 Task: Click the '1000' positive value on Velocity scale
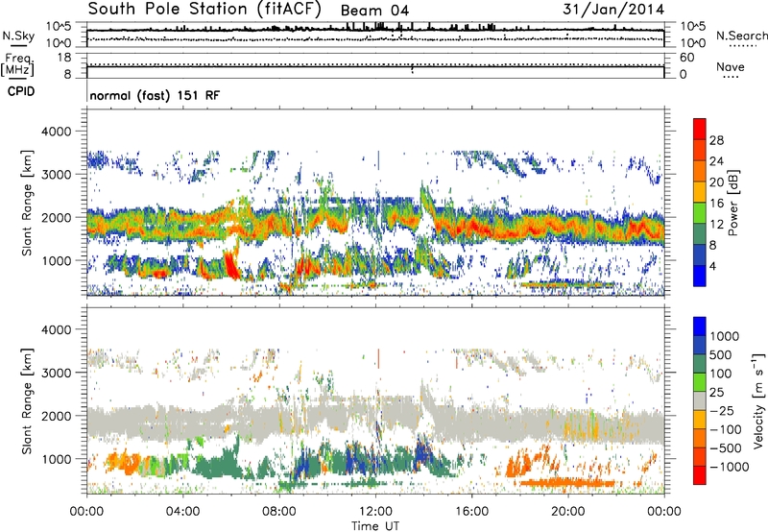tap(725, 336)
